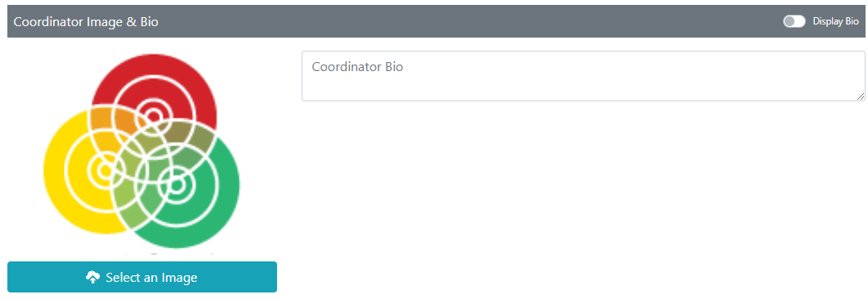This screenshot has height=299, width=868.
Task: Click the Display Bio label text
Action: click(835, 21)
